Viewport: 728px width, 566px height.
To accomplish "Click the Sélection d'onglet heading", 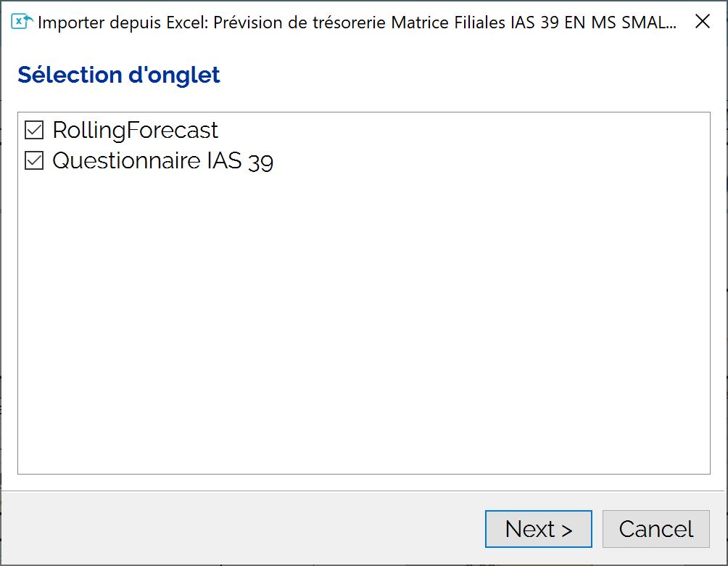I will pyautogui.click(x=119, y=75).
